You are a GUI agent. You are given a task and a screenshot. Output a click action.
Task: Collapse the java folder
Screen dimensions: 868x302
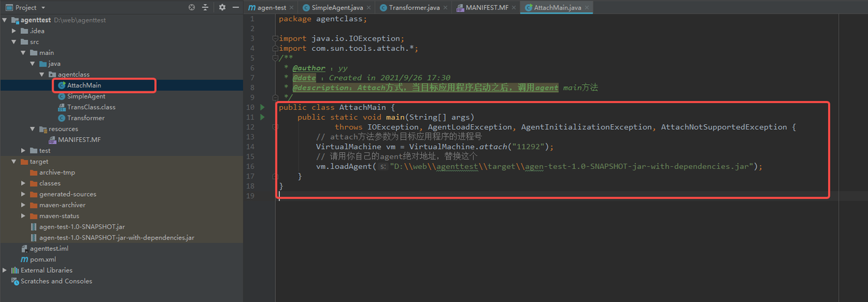pos(33,64)
